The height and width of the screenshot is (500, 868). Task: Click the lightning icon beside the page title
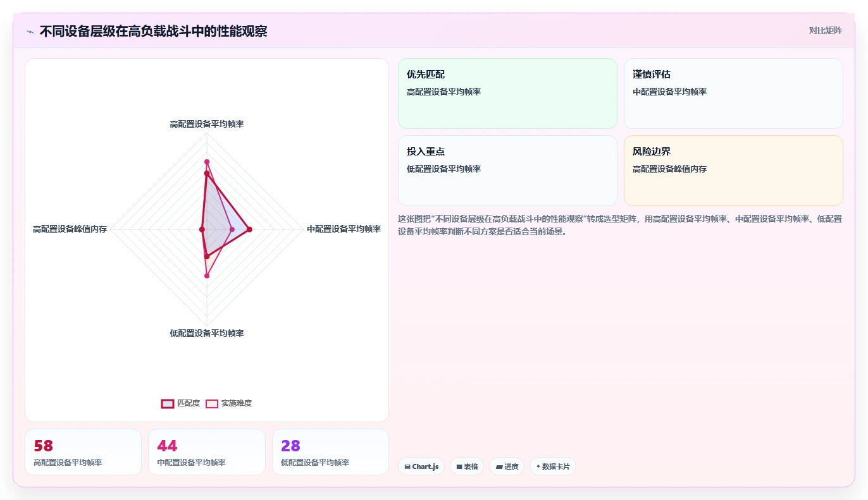tap(30, 32)
